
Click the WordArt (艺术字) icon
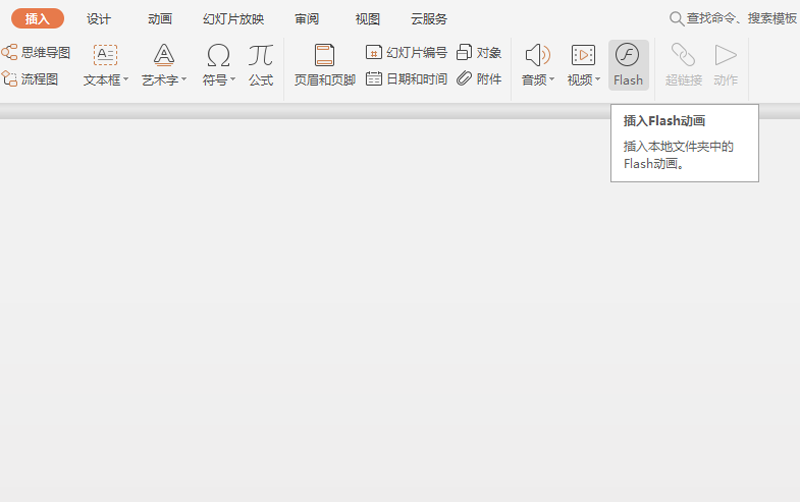[164, 55]
